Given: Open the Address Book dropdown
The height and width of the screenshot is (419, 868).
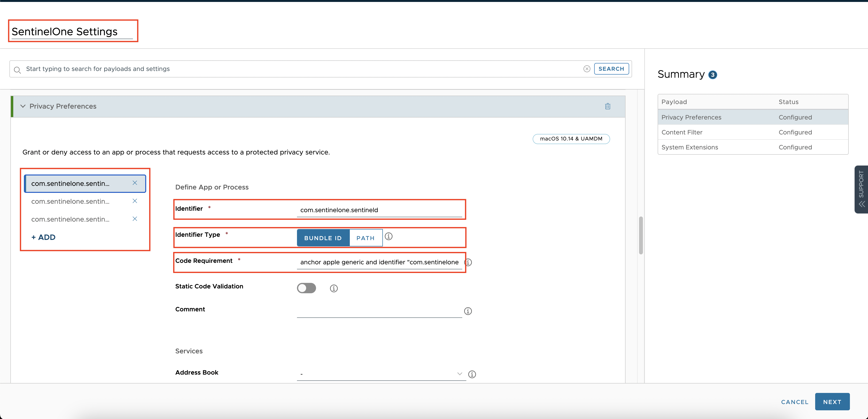Looking at the screenshot, I should click(381, 374).
